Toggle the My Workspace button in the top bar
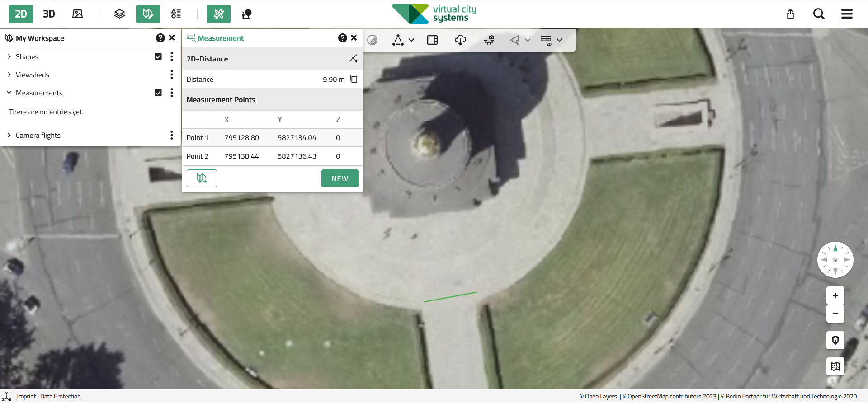The height and width of the screenshot is (403, 868). click(x=148, y=14)
